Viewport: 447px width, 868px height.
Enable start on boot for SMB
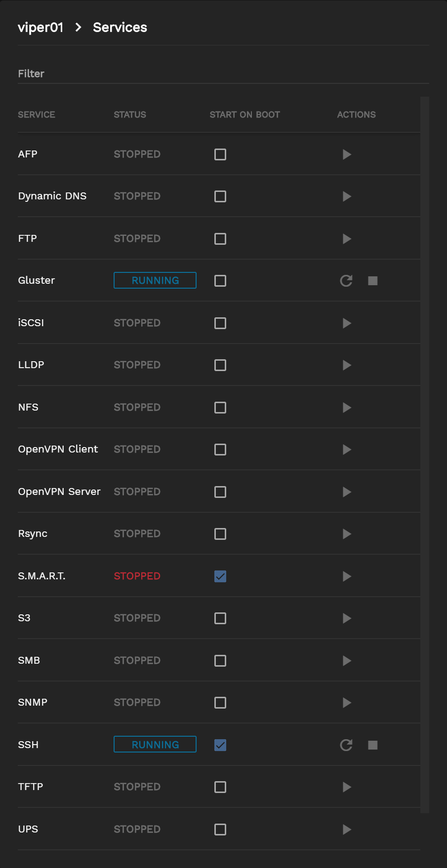220,661
